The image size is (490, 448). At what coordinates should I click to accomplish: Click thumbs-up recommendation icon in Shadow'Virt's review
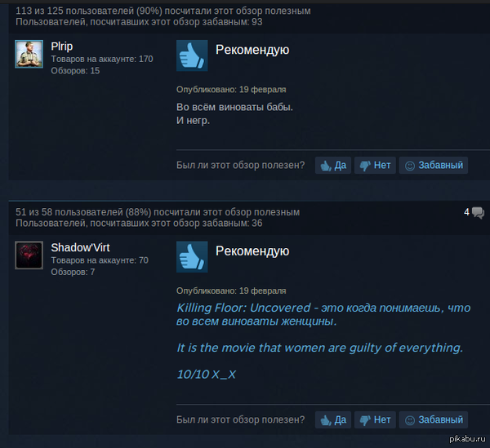point(192,256)
